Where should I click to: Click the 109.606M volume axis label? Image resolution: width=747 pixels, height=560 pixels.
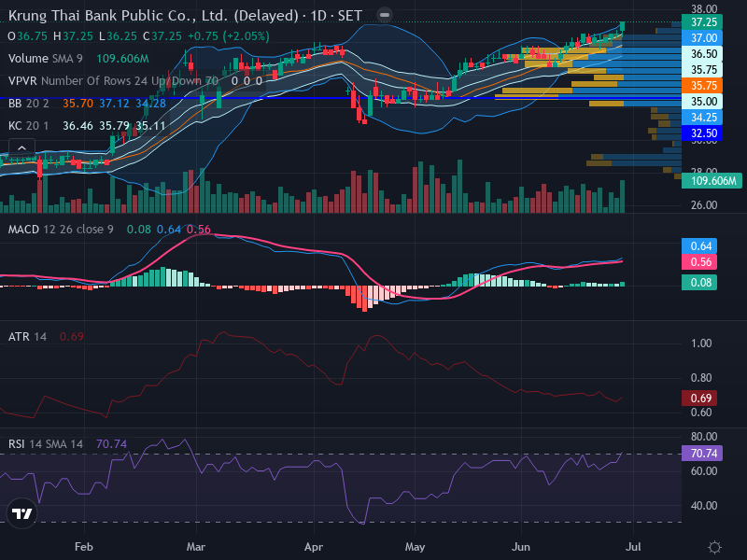712,181
